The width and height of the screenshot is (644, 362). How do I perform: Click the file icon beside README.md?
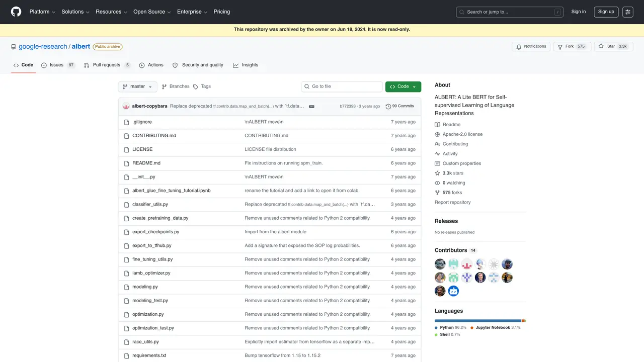[x=127, y=163]
